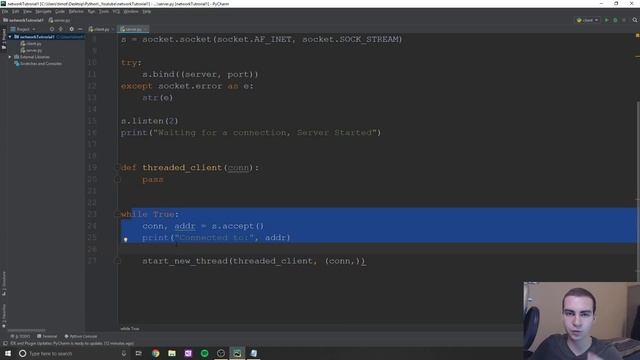The width and height of the screenshot is (640, 360).
Task: Open Spotify from the taskbar
Action: pos(204,353)
